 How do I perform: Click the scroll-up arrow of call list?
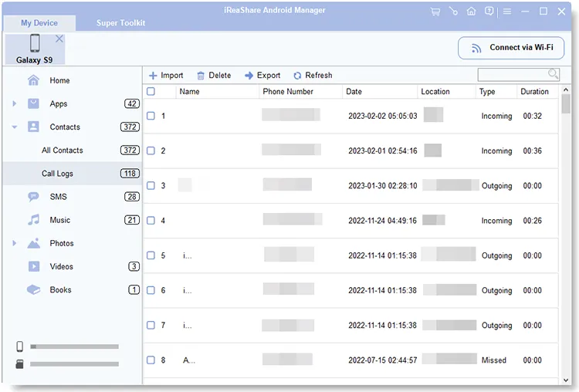(x=566, y=90)
